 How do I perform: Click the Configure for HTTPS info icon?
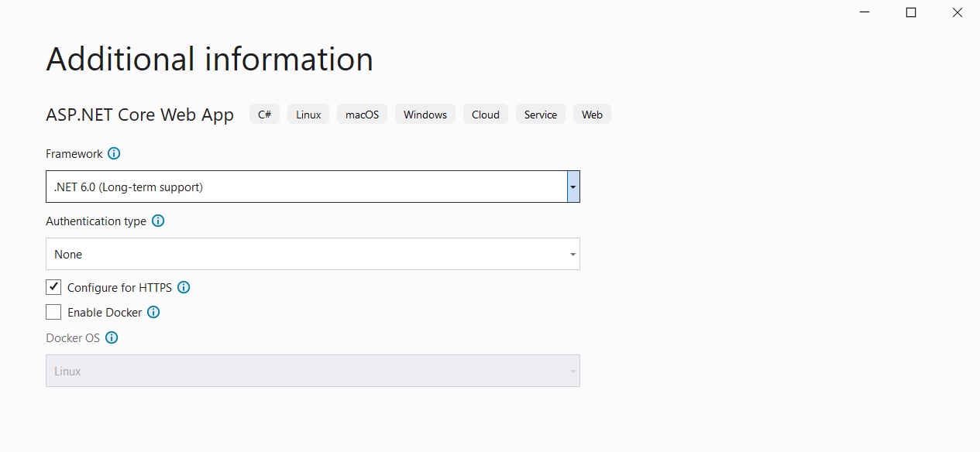(x=184, y=287)
